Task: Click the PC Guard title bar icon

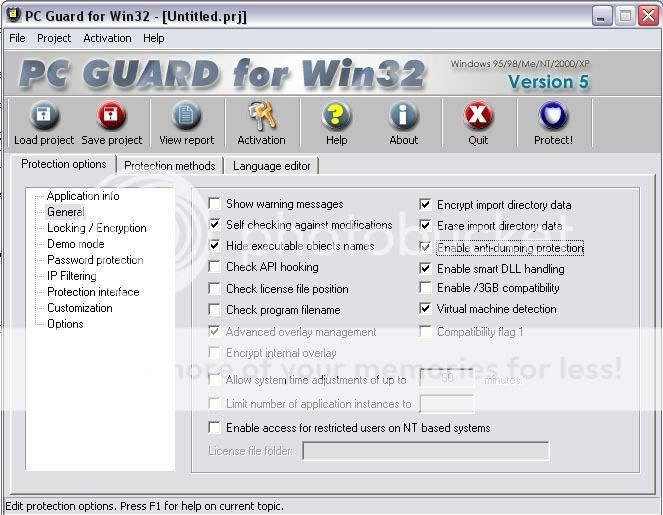Action: coord(14,15)
